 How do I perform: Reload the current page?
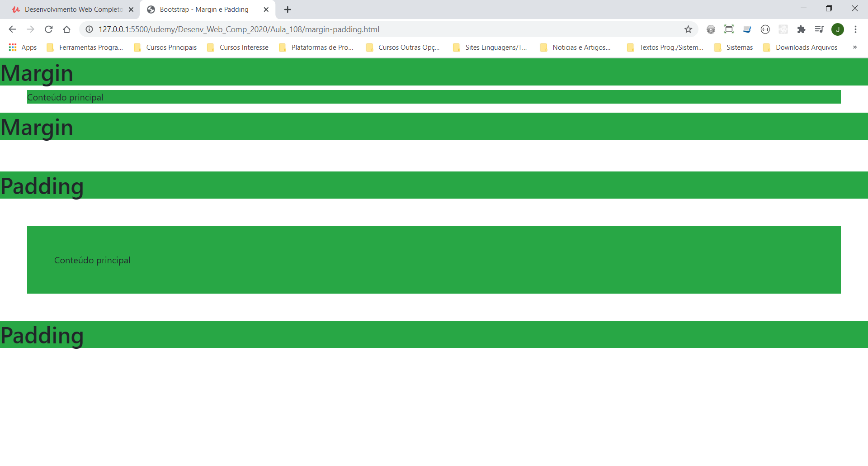48,29
